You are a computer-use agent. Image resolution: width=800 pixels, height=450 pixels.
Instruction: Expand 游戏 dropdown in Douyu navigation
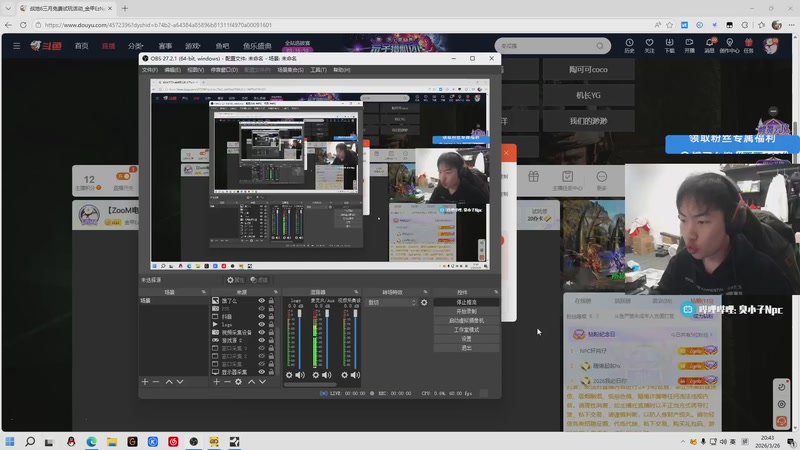coord(192,46)
